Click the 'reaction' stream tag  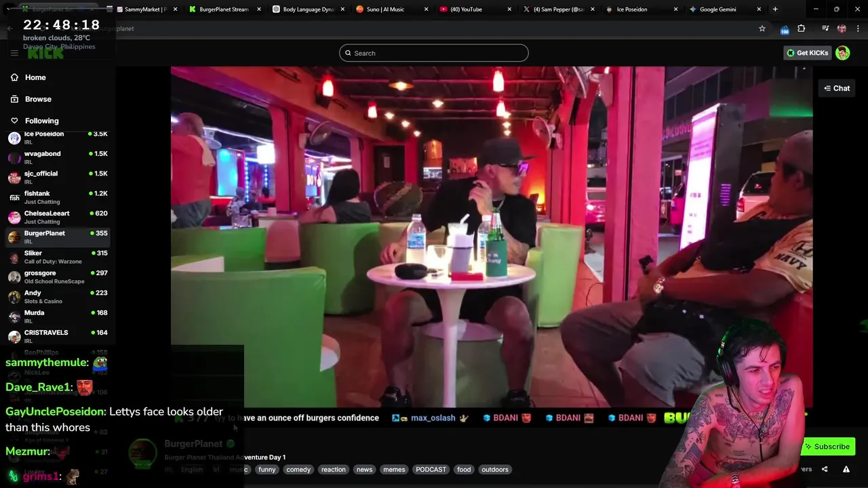(x=333, y=469)
